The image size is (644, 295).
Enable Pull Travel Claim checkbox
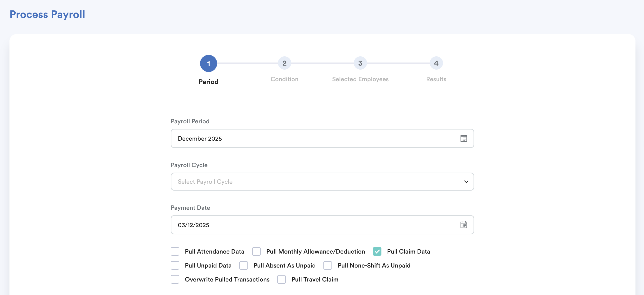pos(282,280)
